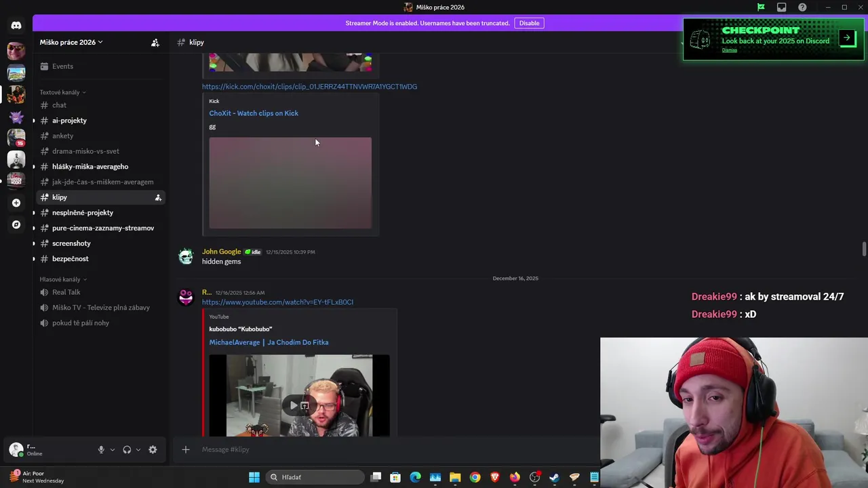
Task: Collapse the Textové kanály category
Action: (62, 92)
